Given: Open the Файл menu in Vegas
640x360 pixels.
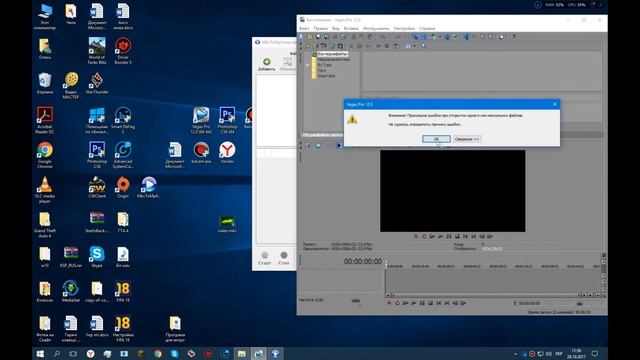Looking at the screenshot, I should [x=304, y=28].
